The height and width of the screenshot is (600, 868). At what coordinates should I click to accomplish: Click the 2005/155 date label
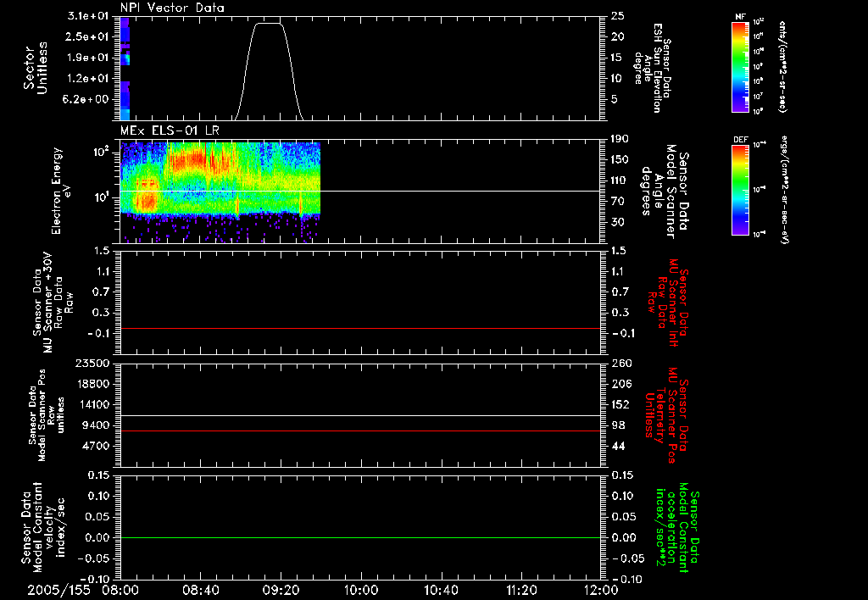click(x=59, y=590)
